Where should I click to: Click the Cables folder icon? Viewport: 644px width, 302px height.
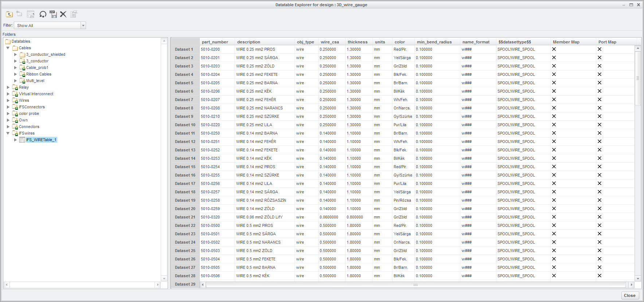[x=15, y=48]
